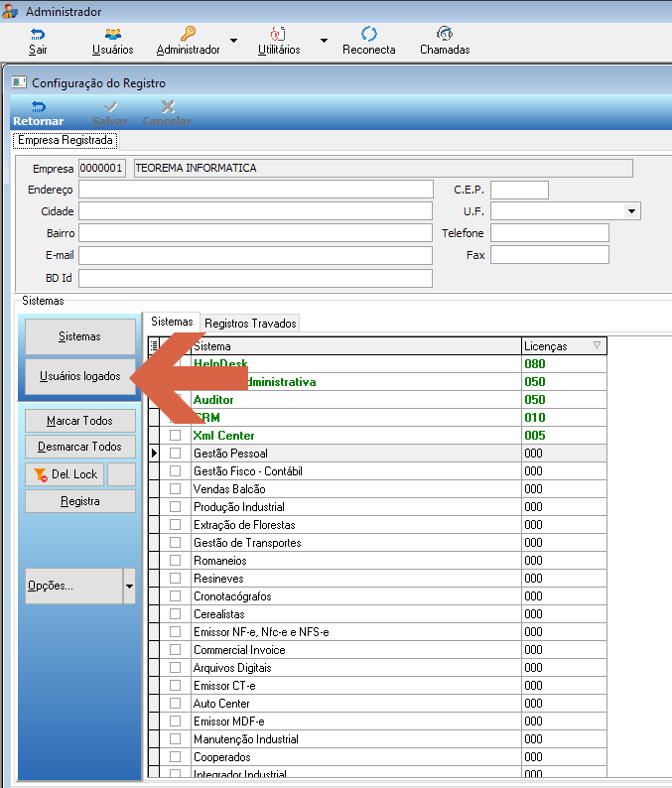Image resolution: width=672 pixels, height=788 pixels.
Task: Select the Empresa Registrada tab
Action: click(x=65, y=140)
